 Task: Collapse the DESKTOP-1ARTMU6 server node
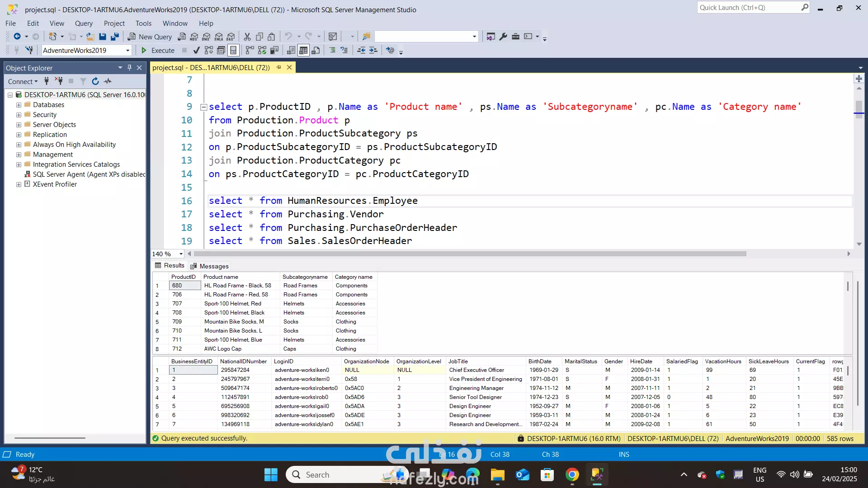coord(10,95)
